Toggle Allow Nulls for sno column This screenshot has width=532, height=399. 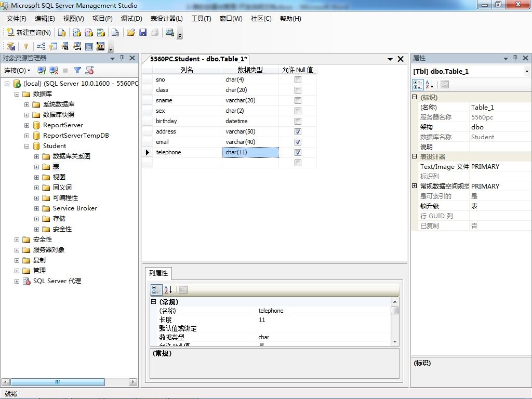pos(298,79)
